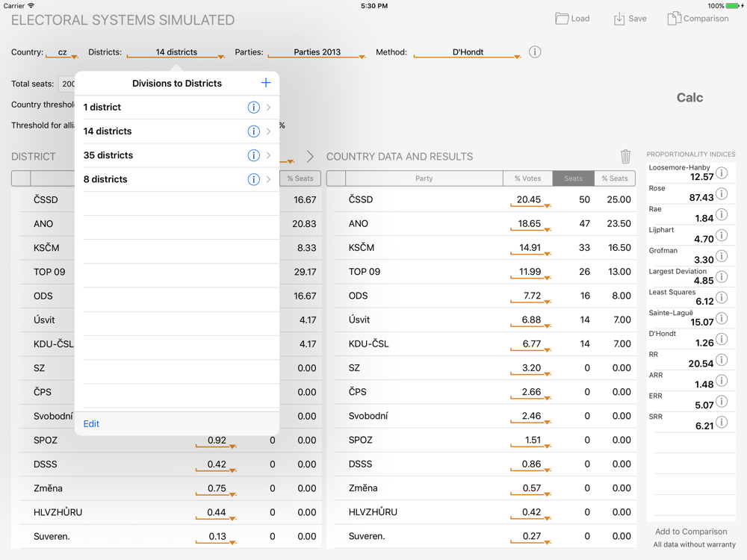Show info for D'Hondt index
747x560 pixels.
point(722,339)
